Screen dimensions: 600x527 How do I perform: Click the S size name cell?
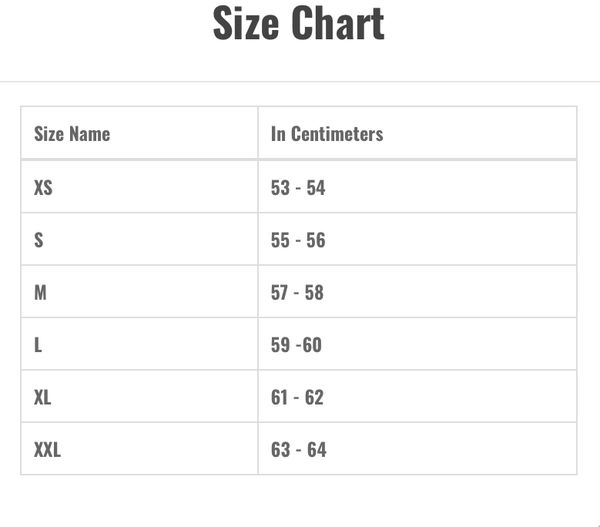click(39, 240)
